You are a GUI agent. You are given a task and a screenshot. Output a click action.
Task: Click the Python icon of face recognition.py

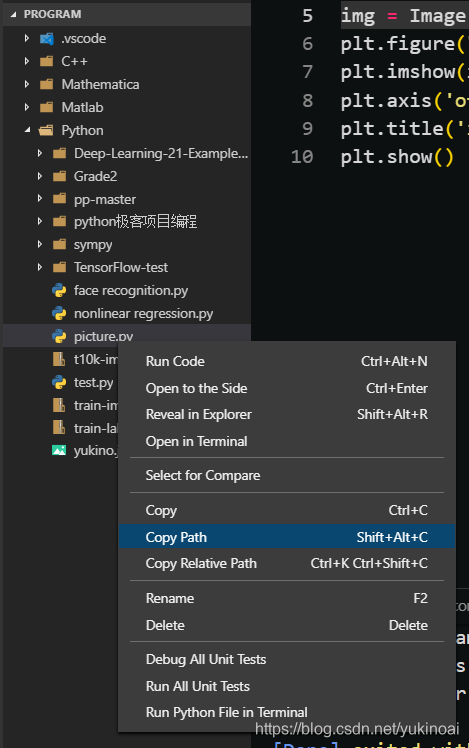[x=59, y=291]
